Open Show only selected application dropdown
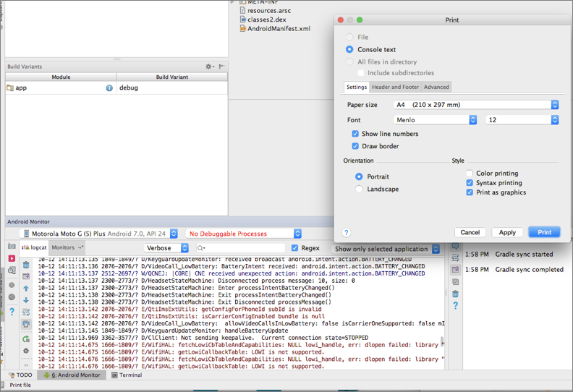The height and width of the screenshot is (392, 573). (386, 249)
